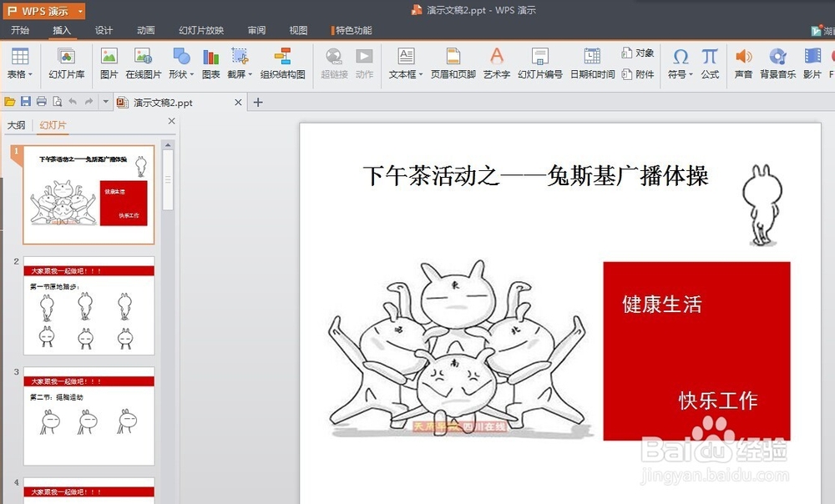Open the 幻灯片放映 ribbon tab
Image resolution: width=835 pixels, height=504 pixels.
(x=200, y=29)
